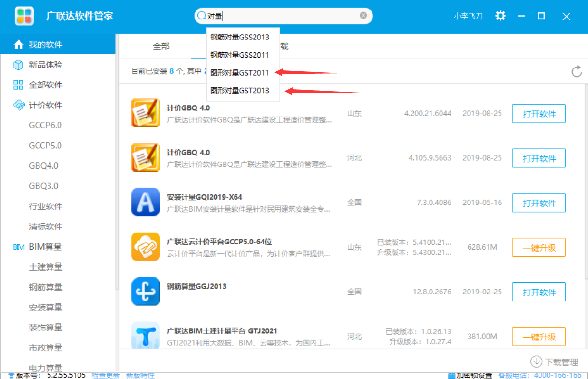
Task: Select GCCP6.0 in sidebar
Action: pos(45,126)
